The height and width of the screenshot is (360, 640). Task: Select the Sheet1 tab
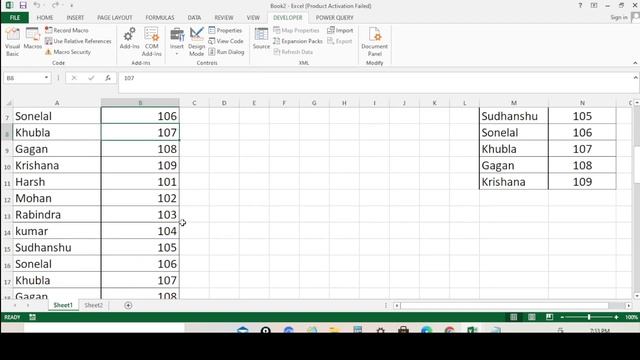pos(63,305)
